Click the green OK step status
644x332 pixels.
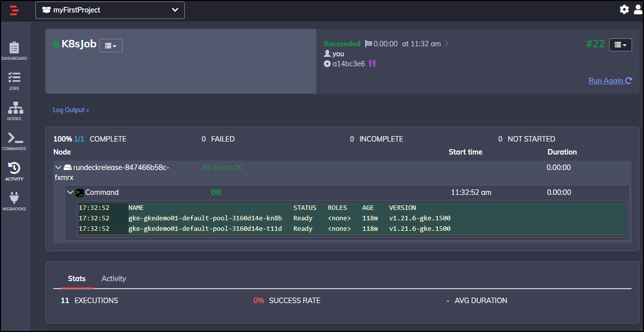coord(216,192)
